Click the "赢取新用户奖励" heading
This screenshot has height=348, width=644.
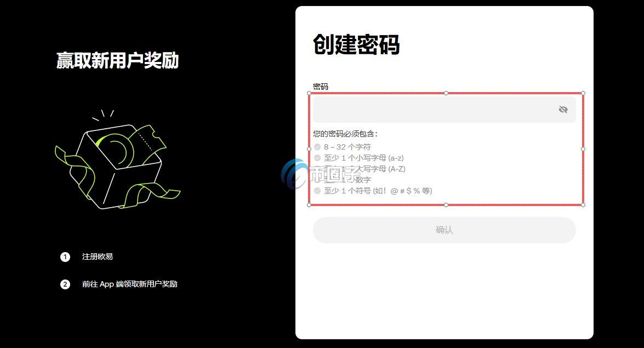tap(117, 61)
